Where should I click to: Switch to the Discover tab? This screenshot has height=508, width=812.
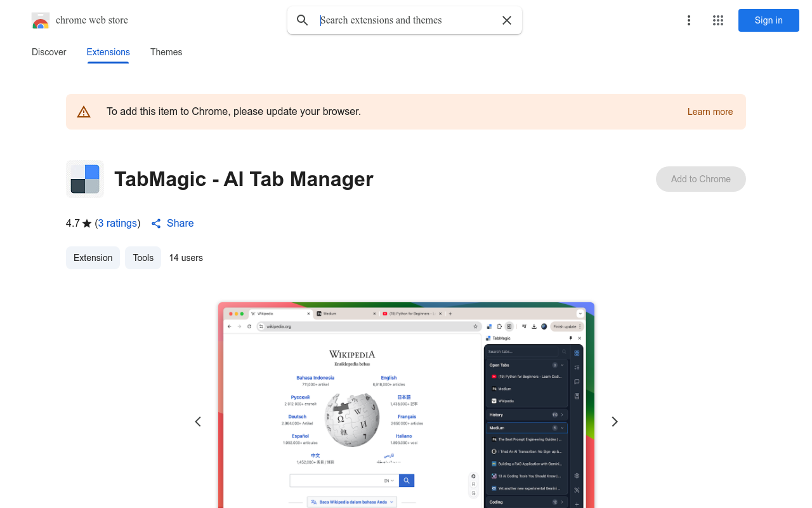[x=49, y=52]
